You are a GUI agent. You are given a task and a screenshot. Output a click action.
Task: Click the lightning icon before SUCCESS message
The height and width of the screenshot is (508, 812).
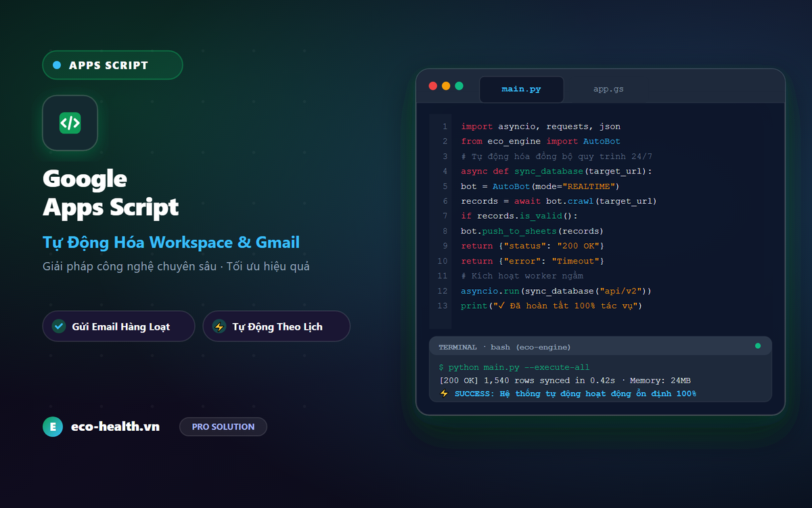(x=444, y=394)
